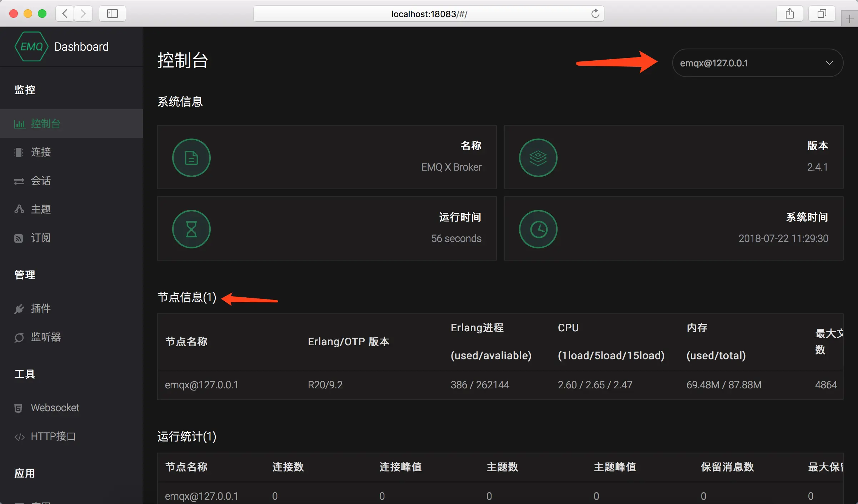Navigate to the 监听器 page

[x=46, y=337]
